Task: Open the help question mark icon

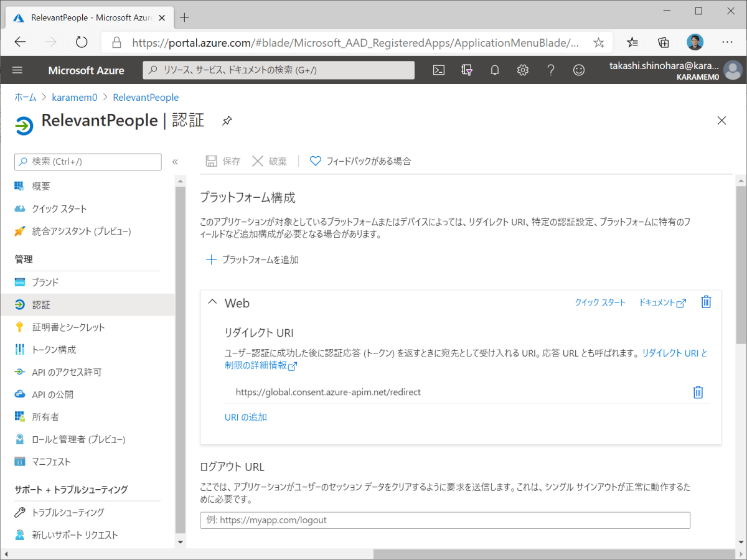Action: pos(551,70)
